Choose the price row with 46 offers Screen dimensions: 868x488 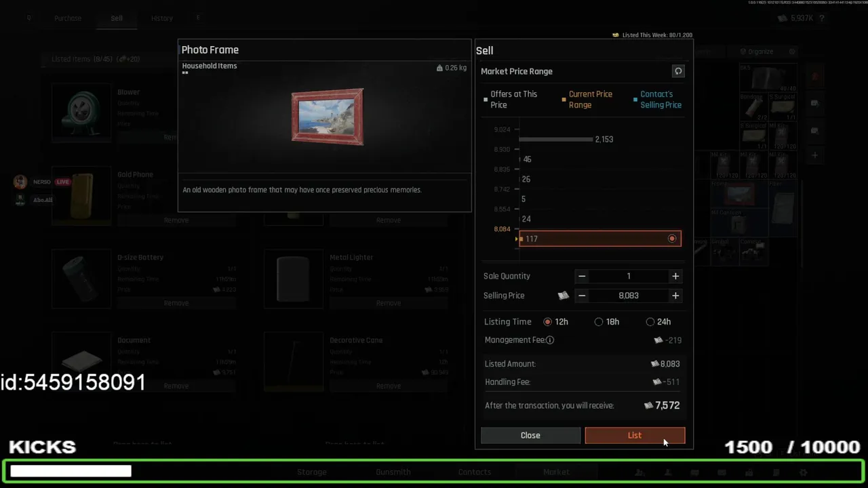599,159
